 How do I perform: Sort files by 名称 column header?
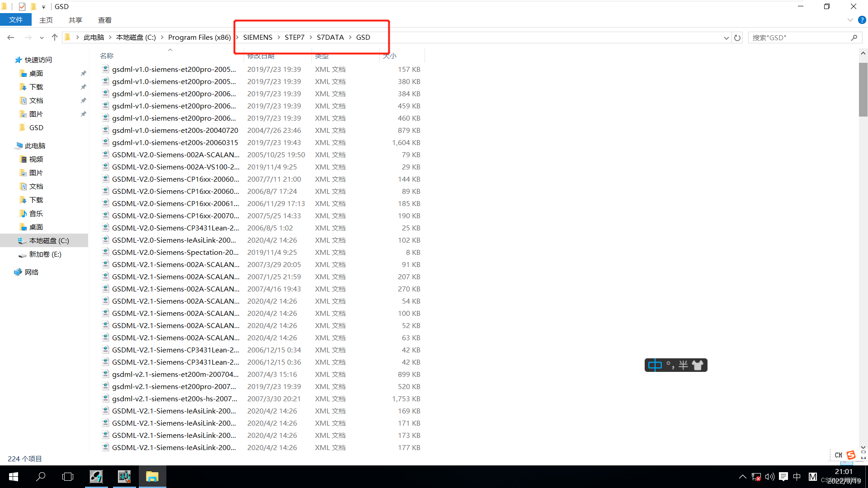[107, 56]
